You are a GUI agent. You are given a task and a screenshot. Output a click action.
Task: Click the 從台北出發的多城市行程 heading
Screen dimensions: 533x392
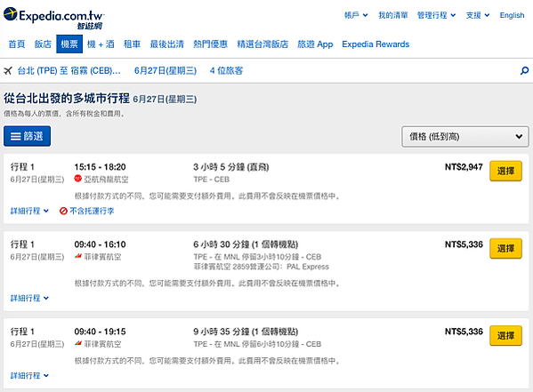click(67, 98)
